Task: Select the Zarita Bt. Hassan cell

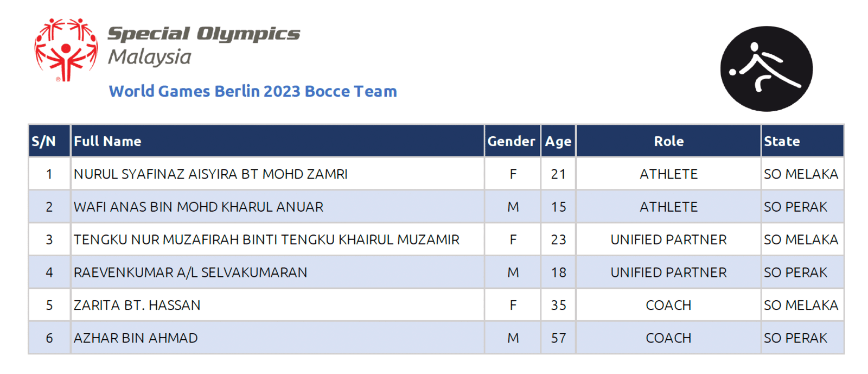Action: click(x=277, y=305)
